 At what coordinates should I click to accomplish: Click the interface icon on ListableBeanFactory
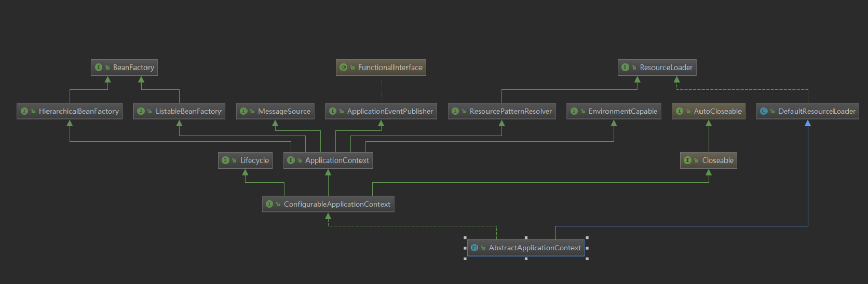[141, 111]
